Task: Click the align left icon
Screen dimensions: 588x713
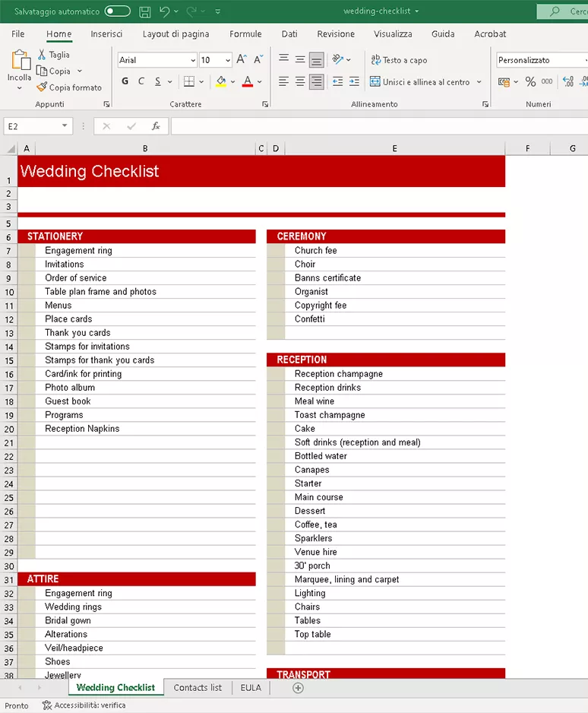Action: click(283, 81)
